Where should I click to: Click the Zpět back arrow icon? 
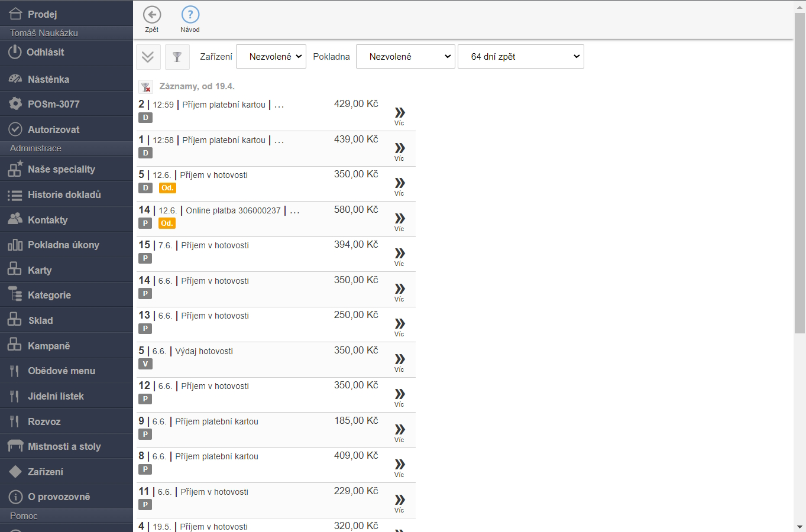pos(152,15)
